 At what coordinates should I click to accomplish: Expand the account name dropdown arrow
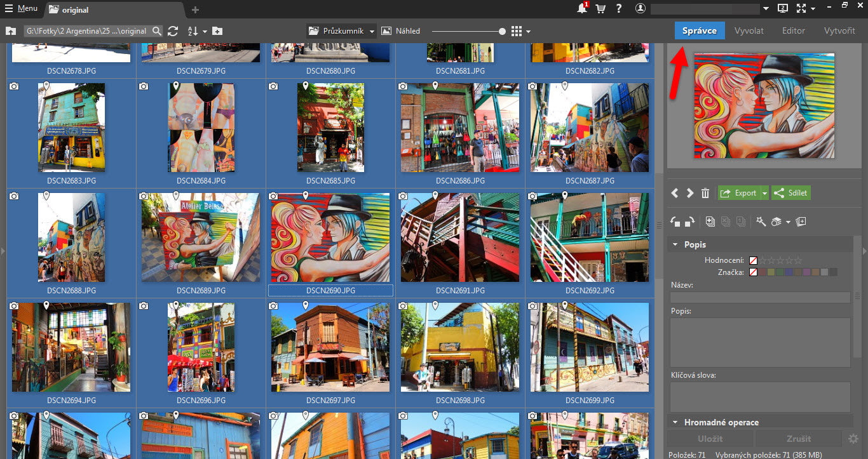766,9
